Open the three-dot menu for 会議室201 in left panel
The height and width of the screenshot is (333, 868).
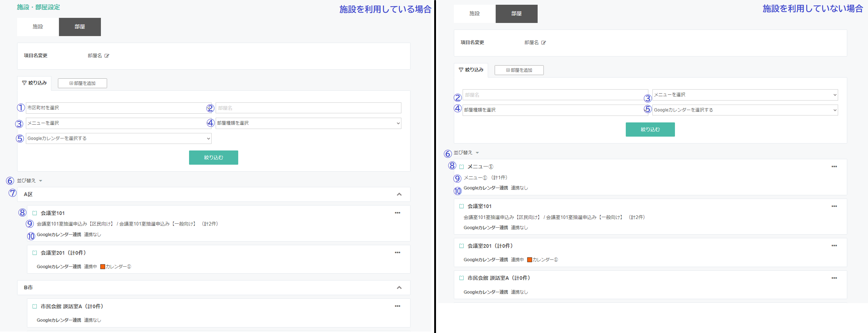397,252
